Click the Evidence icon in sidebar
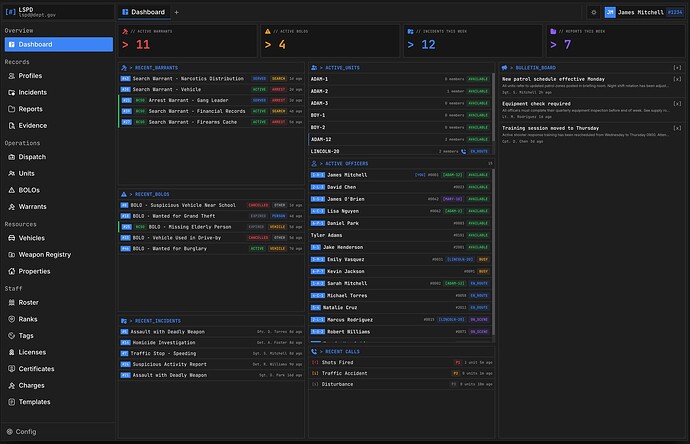Screen dimensions: 690x444 pyautogui.click(x=11, y=125)
